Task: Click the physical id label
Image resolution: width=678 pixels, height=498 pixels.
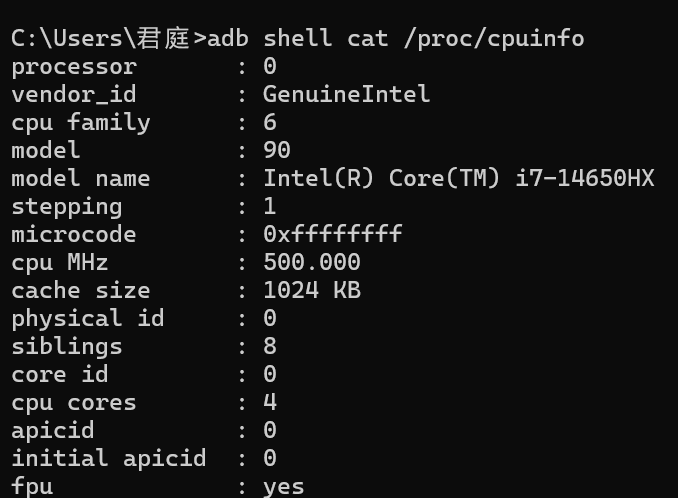Action: click(87, 318)
